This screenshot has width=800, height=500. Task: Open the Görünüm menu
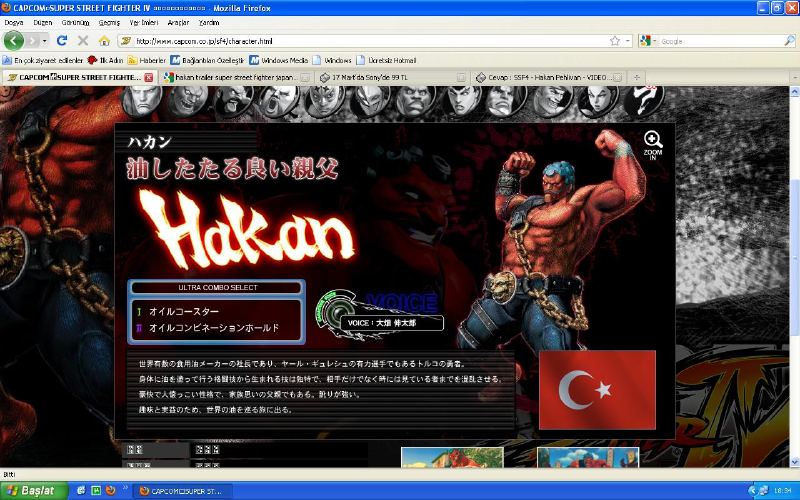click(x=76, y=22)
